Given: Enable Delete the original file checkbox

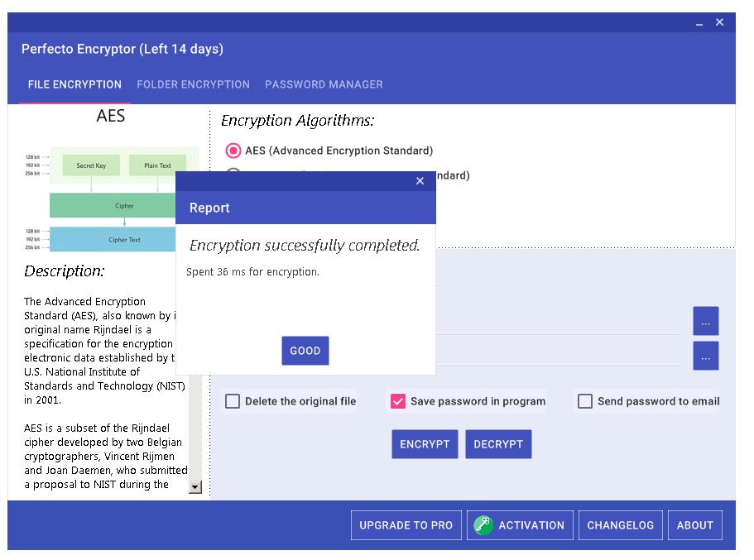Looking at the screenshot, I should pyautogui.click(x=233, y=401).
